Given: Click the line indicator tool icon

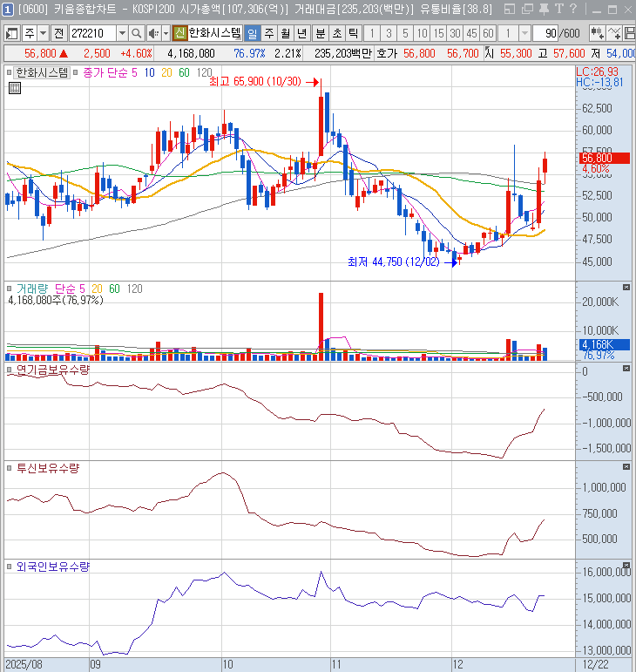Looking at the screenshot, I should 616,33.
